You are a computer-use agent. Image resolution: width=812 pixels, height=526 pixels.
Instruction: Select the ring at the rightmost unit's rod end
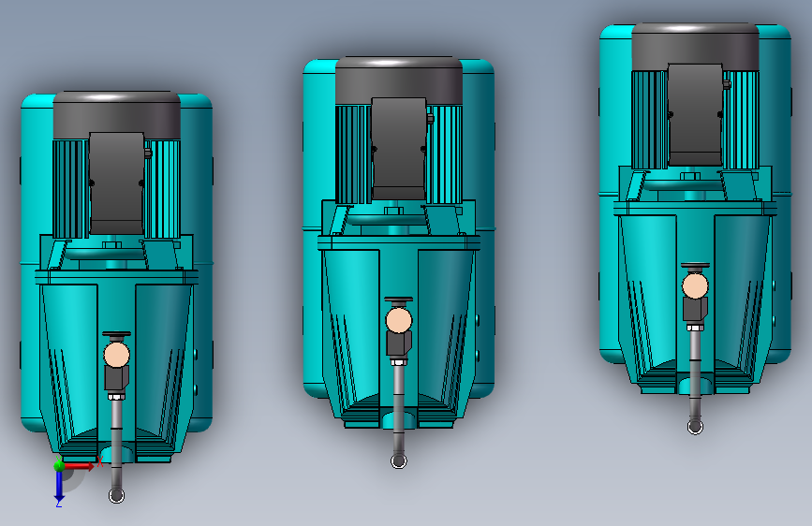tap(695, 427)
